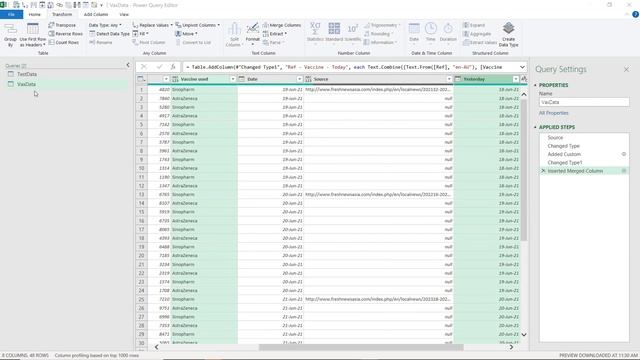The height and width of the screenshot is (360, 640).
Task: Open the Data Type: Any dropdown
Action: [105, 25]
